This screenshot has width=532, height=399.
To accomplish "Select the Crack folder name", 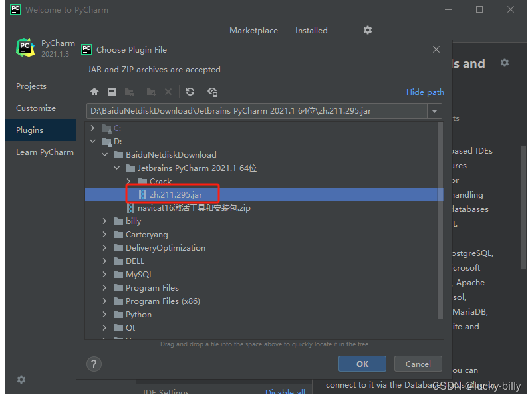I will 160,181.
